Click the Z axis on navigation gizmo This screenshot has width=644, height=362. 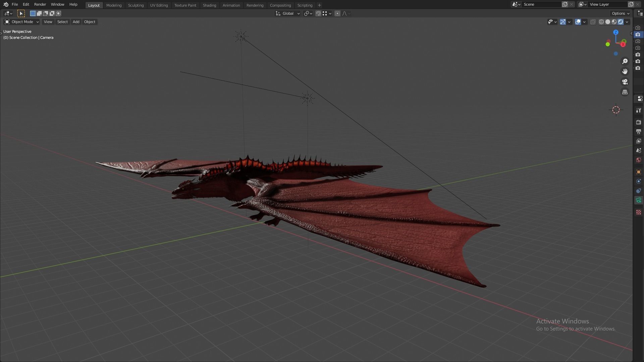(x=616, y=32)
